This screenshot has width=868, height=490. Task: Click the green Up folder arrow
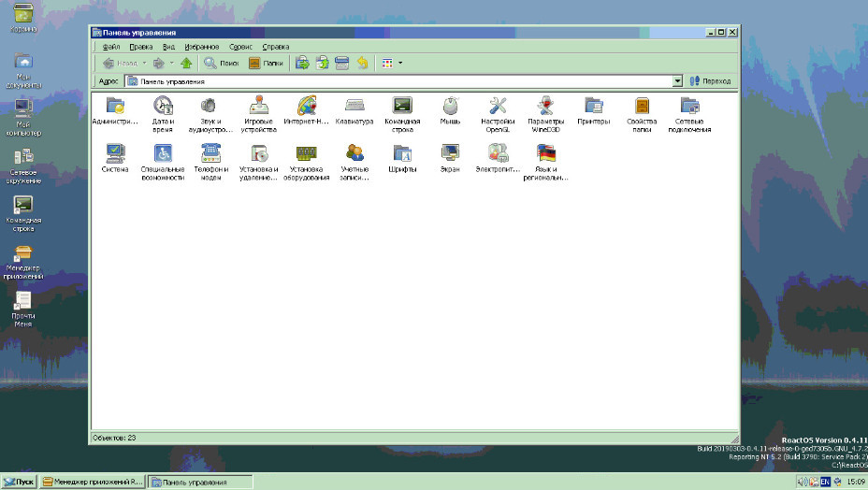pos(186,63)
